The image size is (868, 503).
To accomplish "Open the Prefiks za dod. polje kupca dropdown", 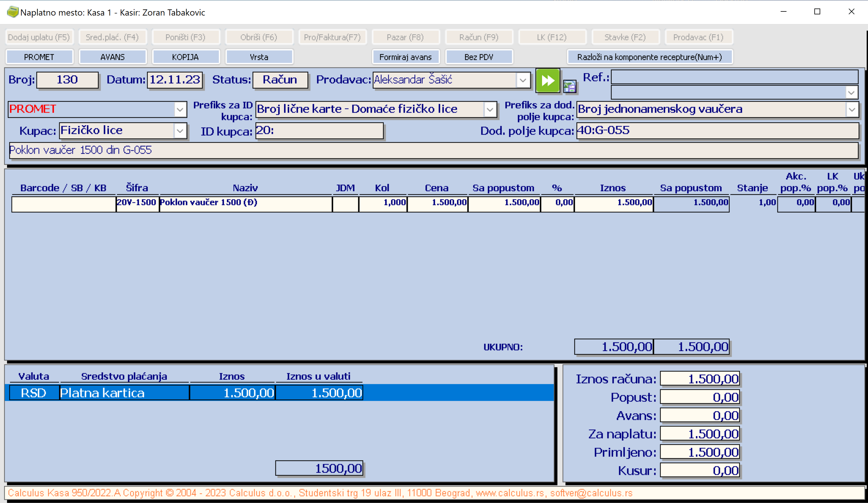I will 852,110.
